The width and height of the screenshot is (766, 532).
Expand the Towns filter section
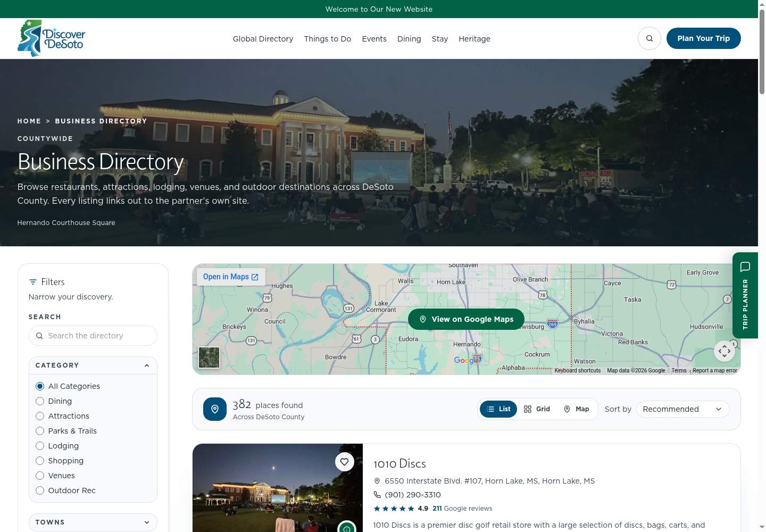[93, 522]
